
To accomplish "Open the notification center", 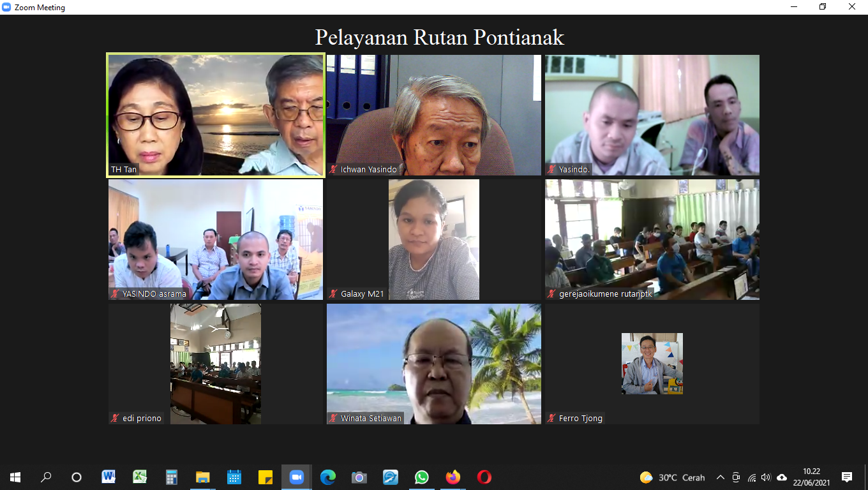I will (x=847, y=477).
